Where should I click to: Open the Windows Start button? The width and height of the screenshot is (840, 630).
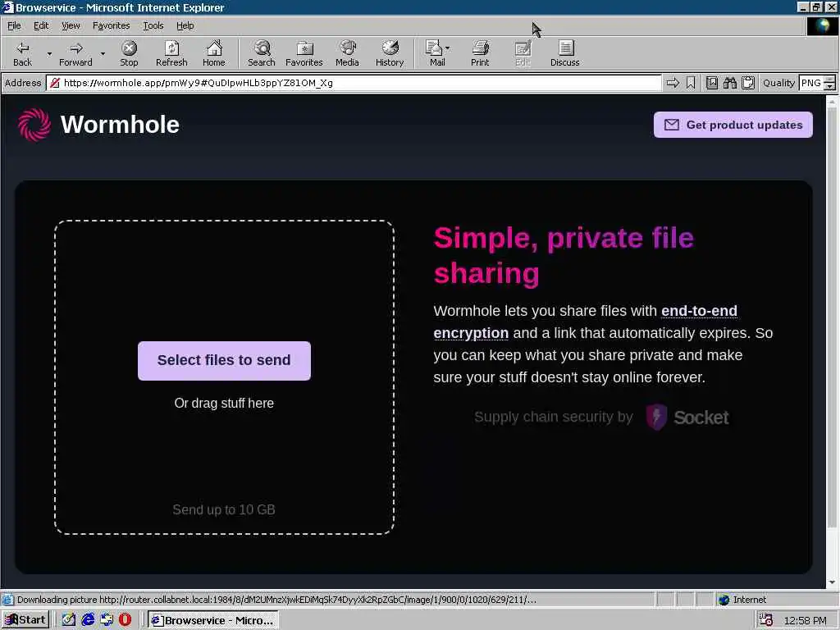25,620
